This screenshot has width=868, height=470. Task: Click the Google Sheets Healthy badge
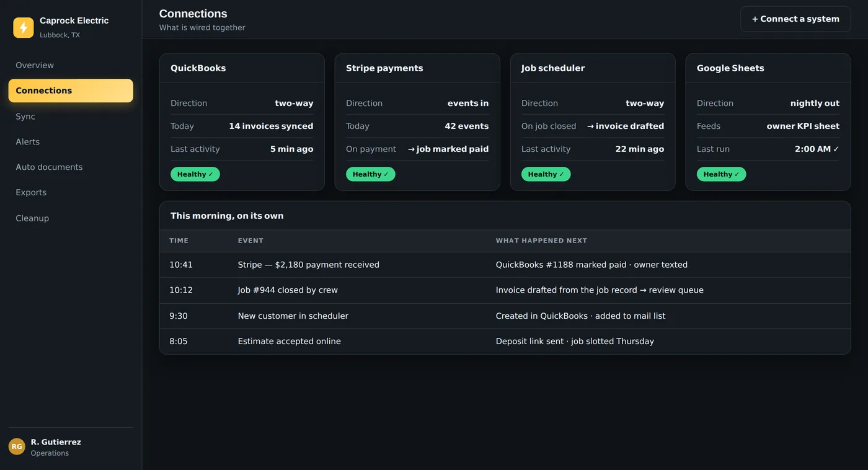pos(722,174)
